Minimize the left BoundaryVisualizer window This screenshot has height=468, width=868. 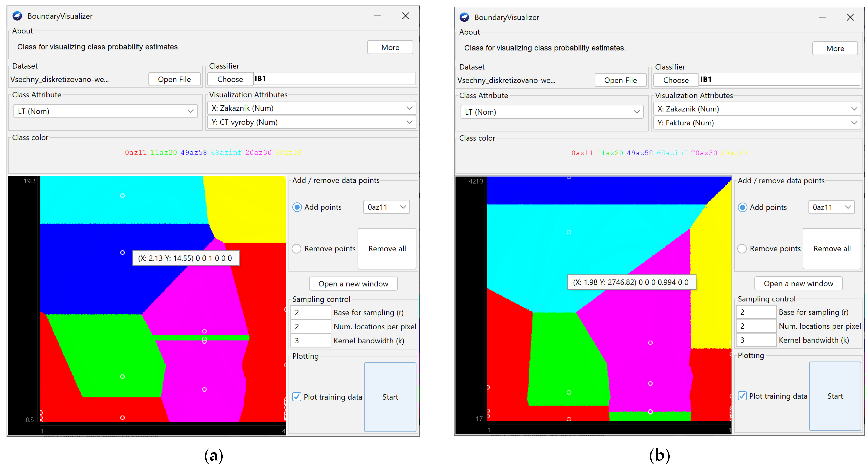tap(377, 16)
